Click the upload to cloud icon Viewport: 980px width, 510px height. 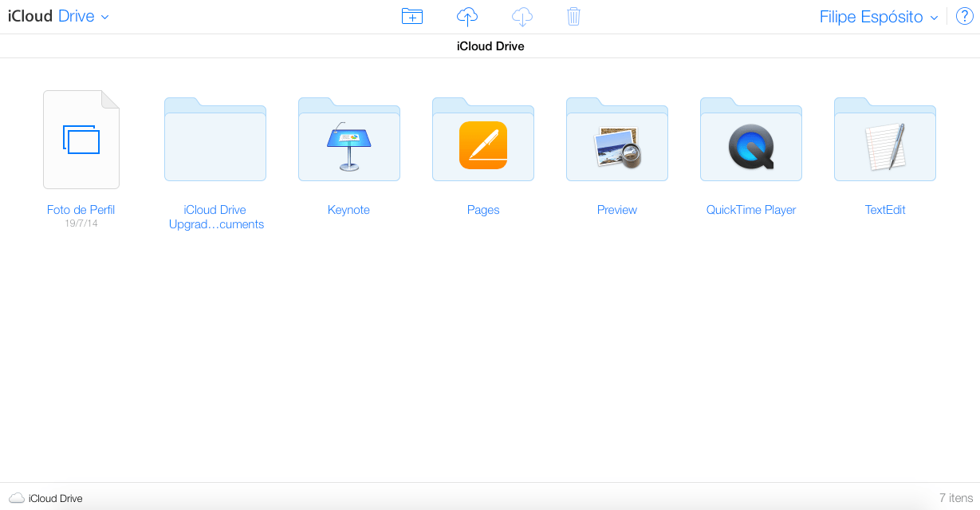pos(467,16)
